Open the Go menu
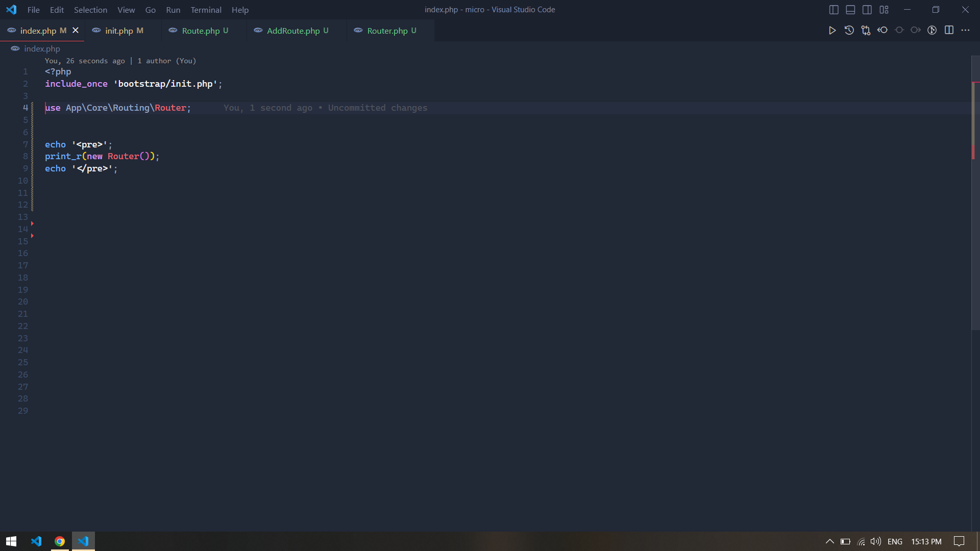This screenshot has height=551, width=980. [x=151, y=10]
